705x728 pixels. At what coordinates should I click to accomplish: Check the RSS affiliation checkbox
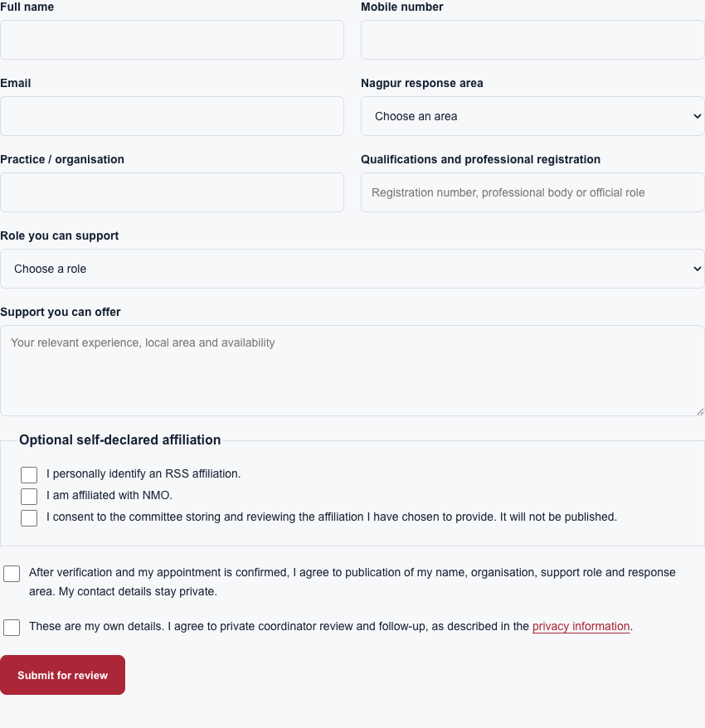[29, 475]
